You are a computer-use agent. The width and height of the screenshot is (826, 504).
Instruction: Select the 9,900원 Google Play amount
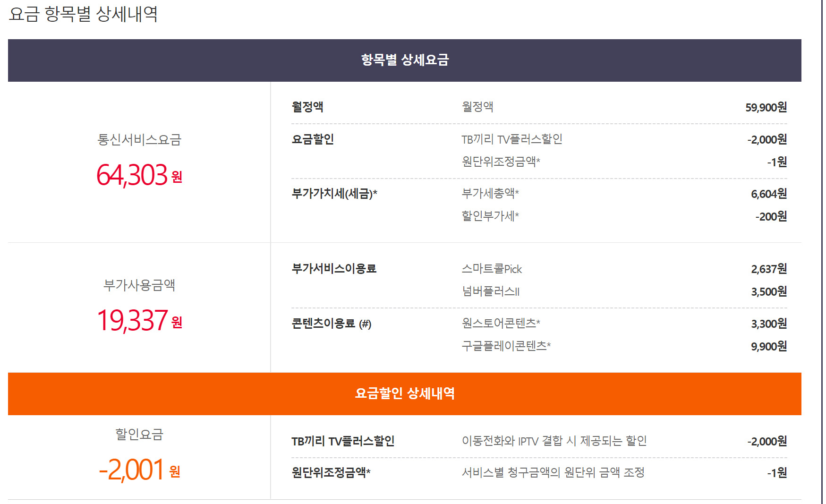click(768, 347)
